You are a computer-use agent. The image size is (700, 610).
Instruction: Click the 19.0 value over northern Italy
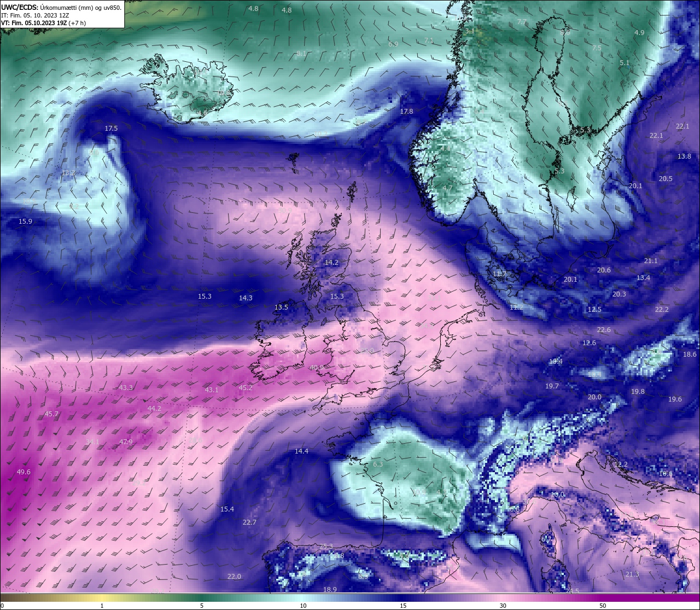point(557,494)
